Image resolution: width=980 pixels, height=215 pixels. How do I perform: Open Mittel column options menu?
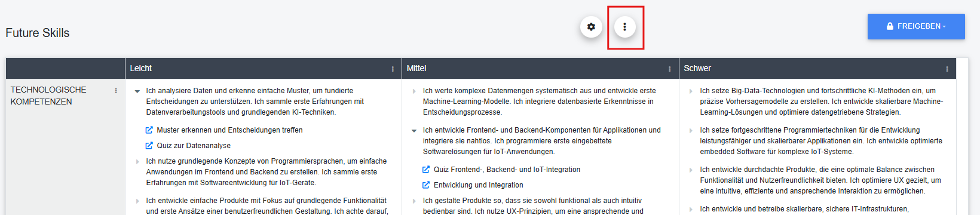tap(669, 69)
